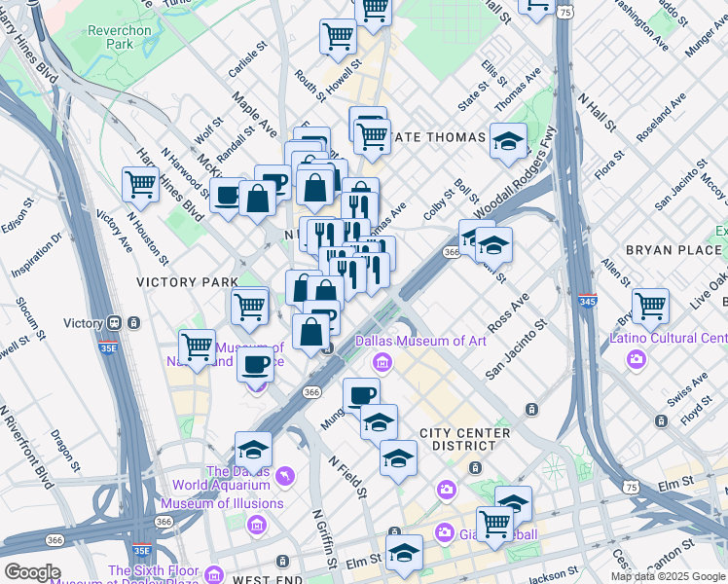The height and width of the screenshot is (584, 728).
Task: Select The Dallas World Aquarium label
Action: pos(222,478)
